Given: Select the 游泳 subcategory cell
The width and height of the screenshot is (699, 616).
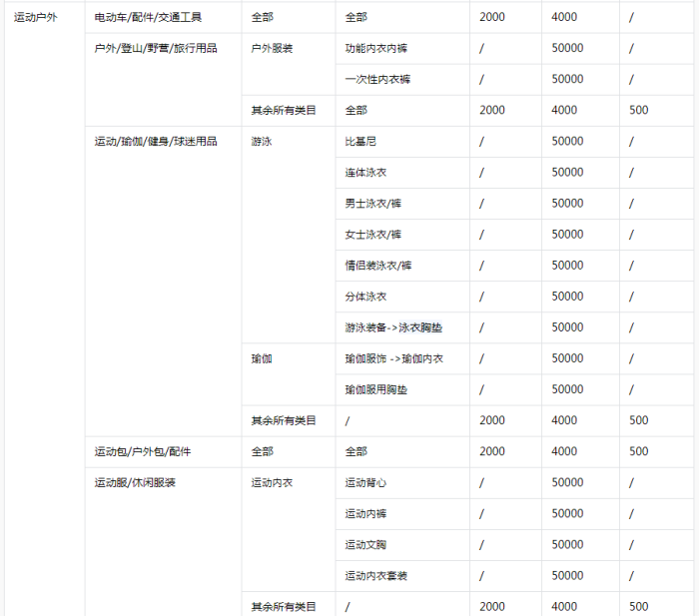Looking at the screenshot, I should click(262, 141).
